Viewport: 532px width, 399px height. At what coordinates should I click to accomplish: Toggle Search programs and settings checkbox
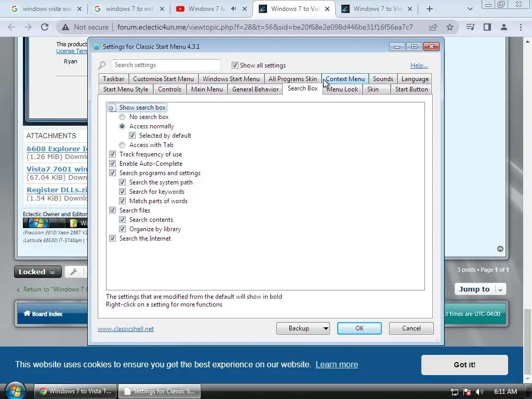(113, 173)
